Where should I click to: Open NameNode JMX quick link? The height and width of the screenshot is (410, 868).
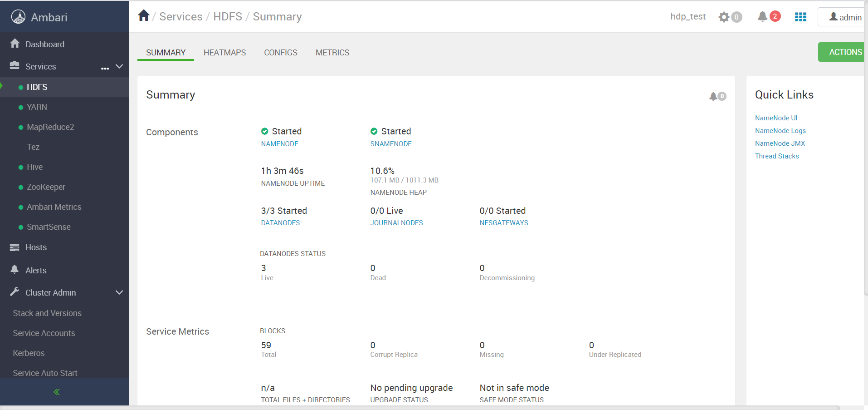(780, 143)
